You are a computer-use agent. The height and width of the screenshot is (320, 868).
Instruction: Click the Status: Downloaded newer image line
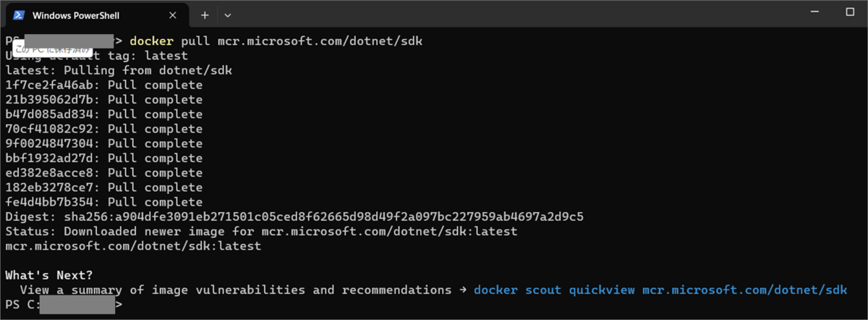point(261,232)
